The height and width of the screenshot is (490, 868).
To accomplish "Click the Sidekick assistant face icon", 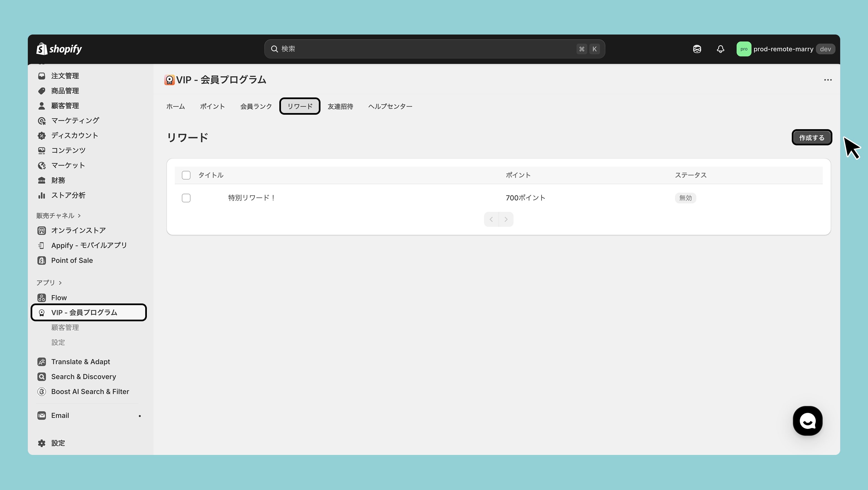I will coord(697,49).
